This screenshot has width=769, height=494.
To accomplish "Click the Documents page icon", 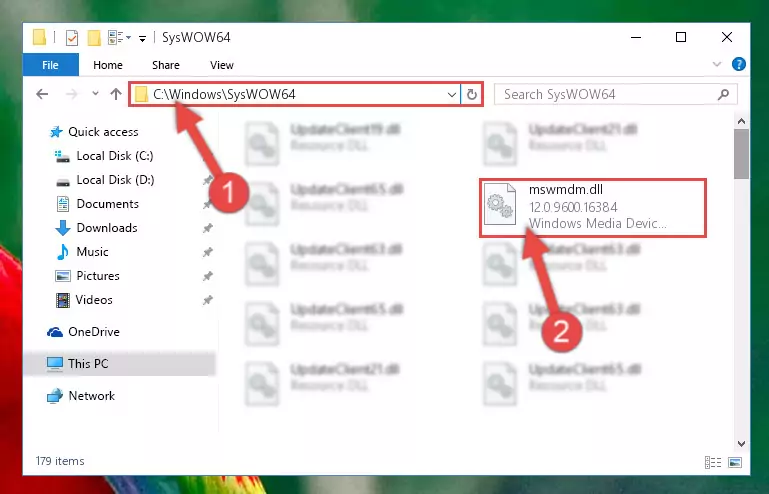I will pyautogui.click(x=63, y=204).
